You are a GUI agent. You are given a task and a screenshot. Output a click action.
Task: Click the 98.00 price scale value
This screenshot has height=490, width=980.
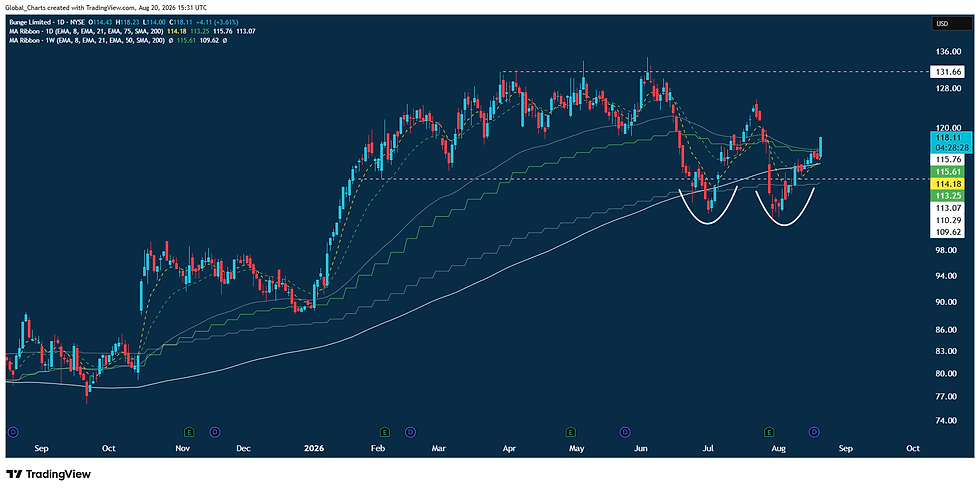[x=948, y=250]
